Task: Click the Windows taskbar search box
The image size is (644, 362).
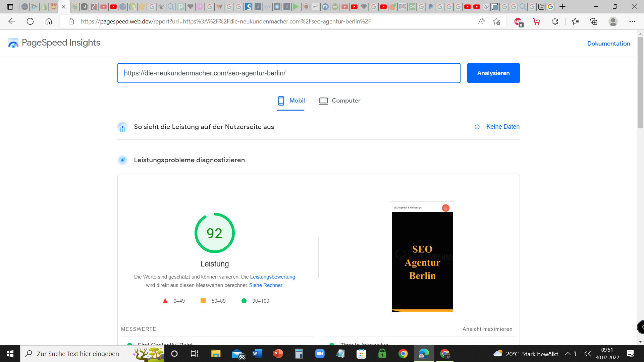Action: [92, 354]
